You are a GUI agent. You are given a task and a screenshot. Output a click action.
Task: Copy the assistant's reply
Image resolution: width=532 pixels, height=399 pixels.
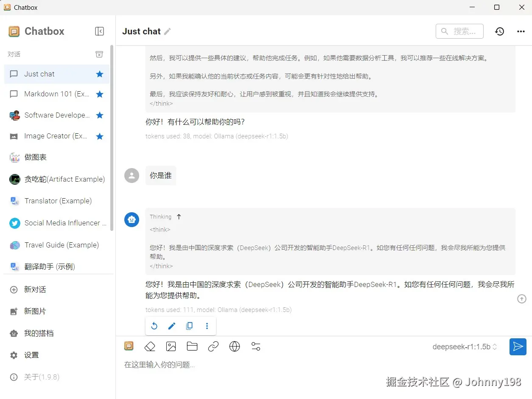point(189,326)
